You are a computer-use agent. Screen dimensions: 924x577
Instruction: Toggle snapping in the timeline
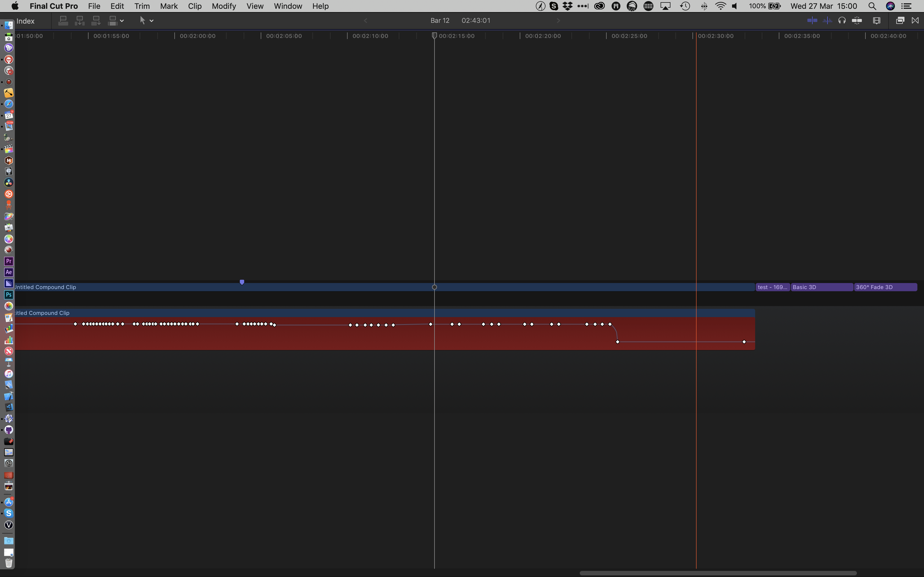tap(857, 21)
